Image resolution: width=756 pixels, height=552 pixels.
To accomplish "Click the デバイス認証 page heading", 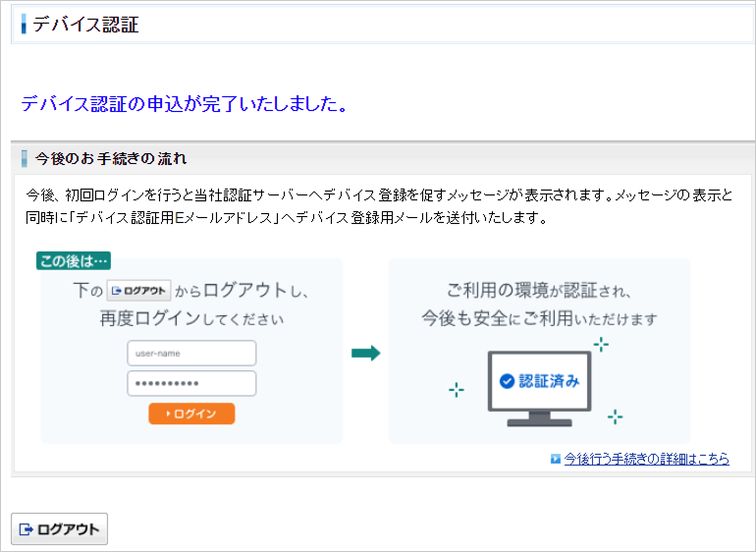I will click(85, 25).
